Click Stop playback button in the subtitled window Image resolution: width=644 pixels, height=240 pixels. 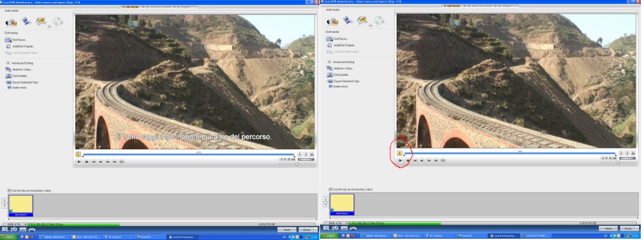pos(87,162)
